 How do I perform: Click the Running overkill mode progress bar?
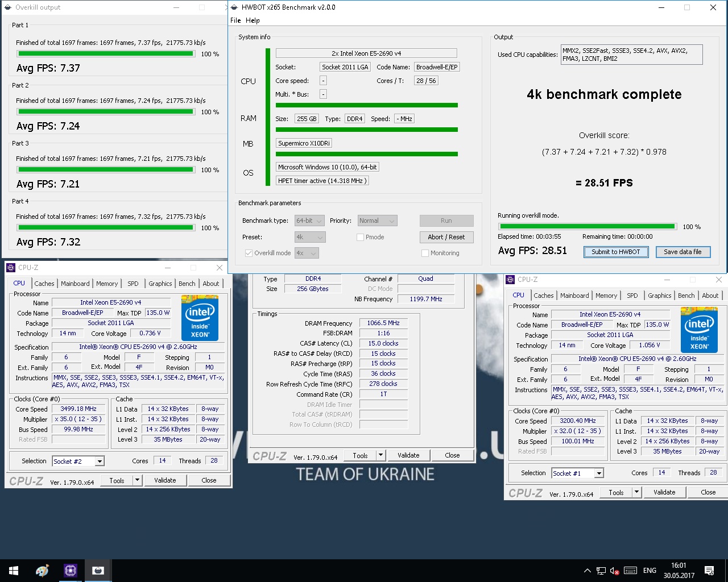point(587,226)
